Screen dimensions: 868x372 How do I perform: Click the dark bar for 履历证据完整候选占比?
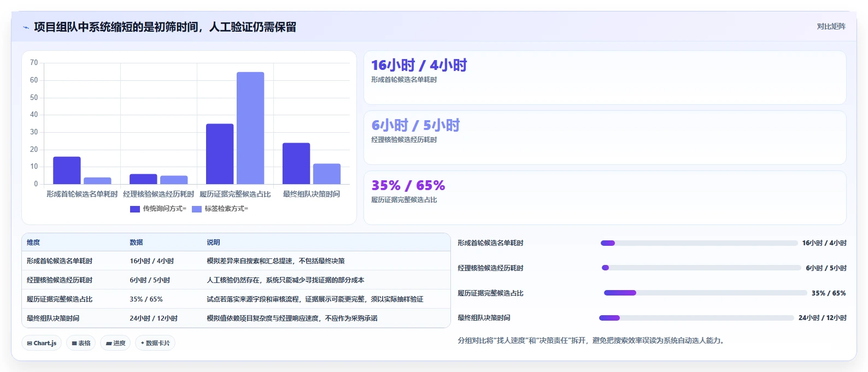click(x=220, y=154)
